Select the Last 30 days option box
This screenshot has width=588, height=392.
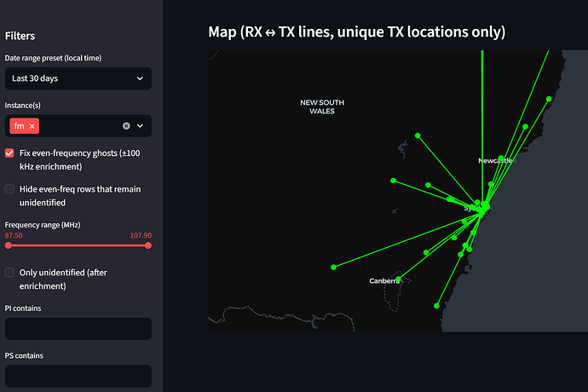(78, 78)
